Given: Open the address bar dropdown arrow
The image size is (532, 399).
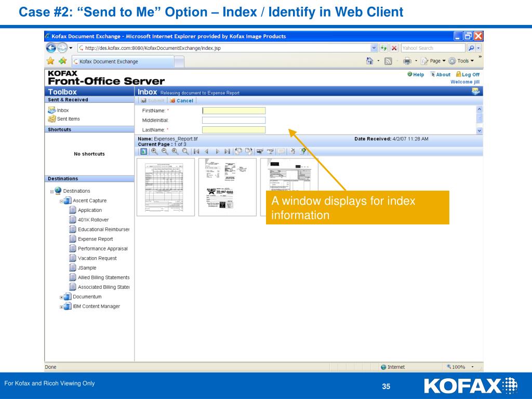Looking at the screenshot, I should pyautogui.click(x=374, y=48).
